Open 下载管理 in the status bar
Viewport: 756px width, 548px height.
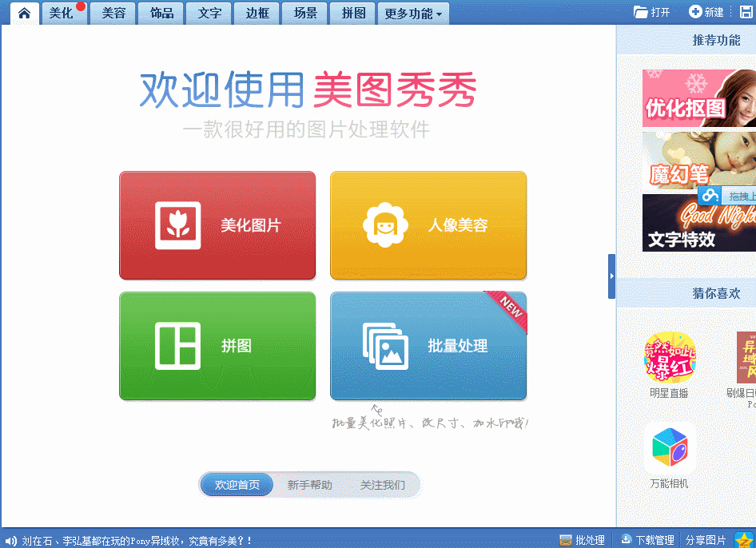(647, 540)
